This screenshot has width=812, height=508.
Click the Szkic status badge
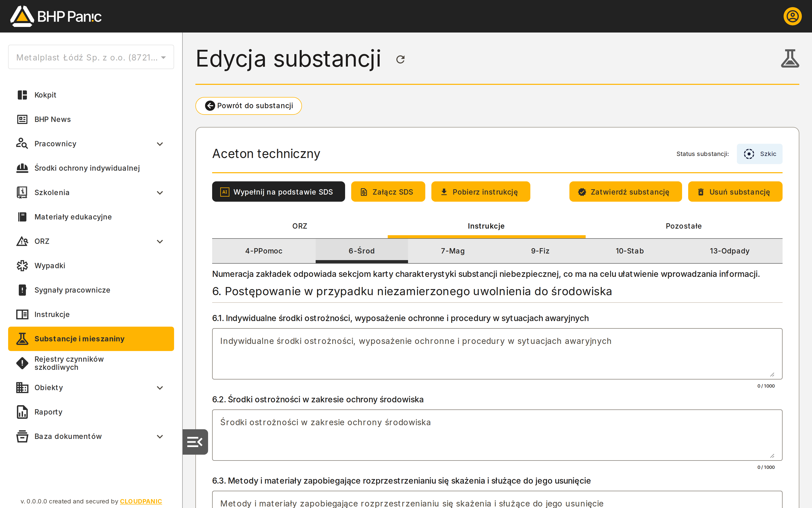point(760,154)
